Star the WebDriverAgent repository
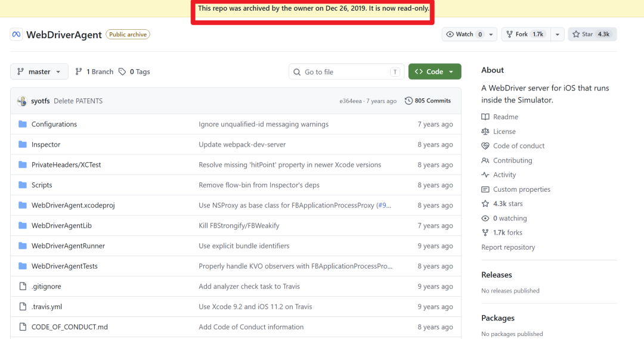 click(592, 35)
